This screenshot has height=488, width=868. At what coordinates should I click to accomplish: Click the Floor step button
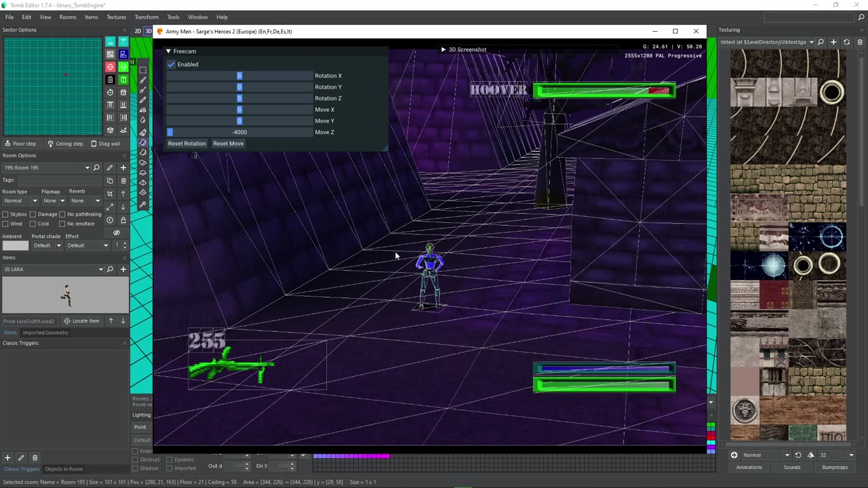click(20, 144)
